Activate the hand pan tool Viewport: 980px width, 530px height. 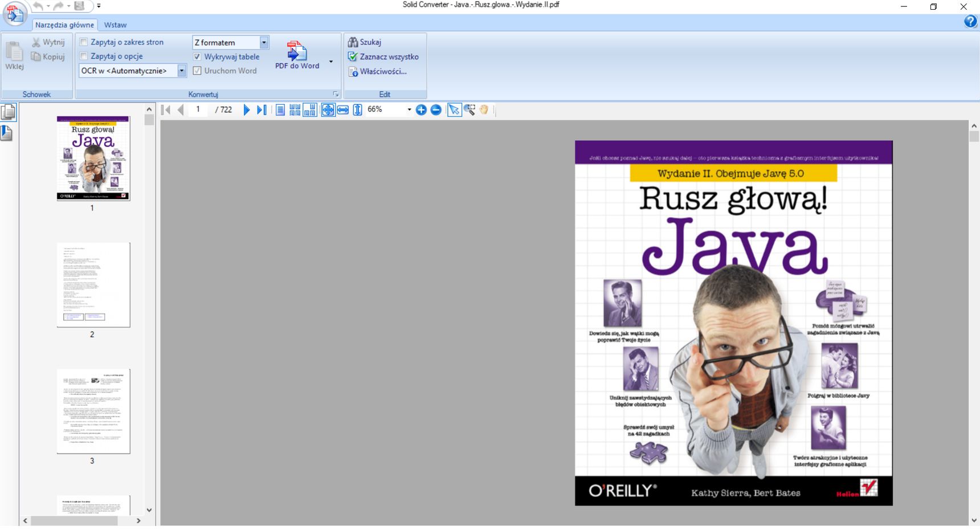(x=484, y=110)
